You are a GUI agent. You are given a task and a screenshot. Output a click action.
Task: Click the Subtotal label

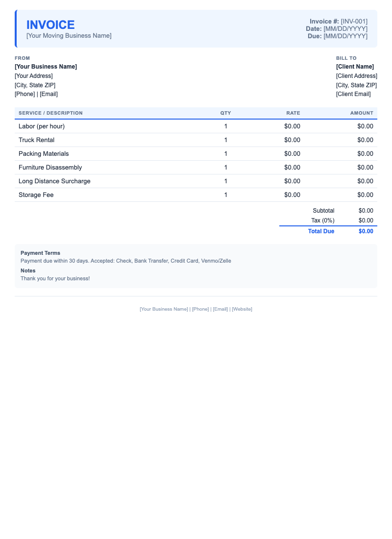coord(323,211)
